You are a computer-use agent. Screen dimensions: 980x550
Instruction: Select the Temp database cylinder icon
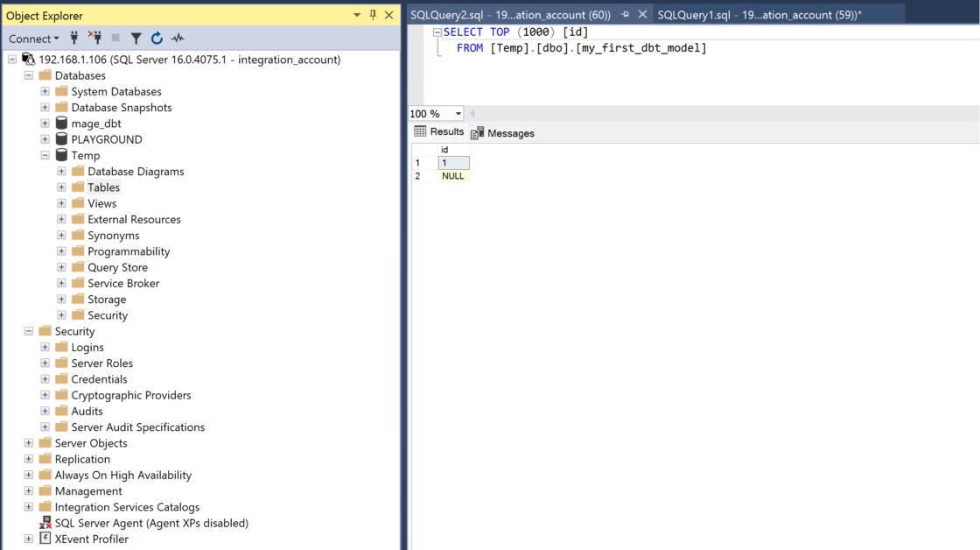tap(61, 155)
